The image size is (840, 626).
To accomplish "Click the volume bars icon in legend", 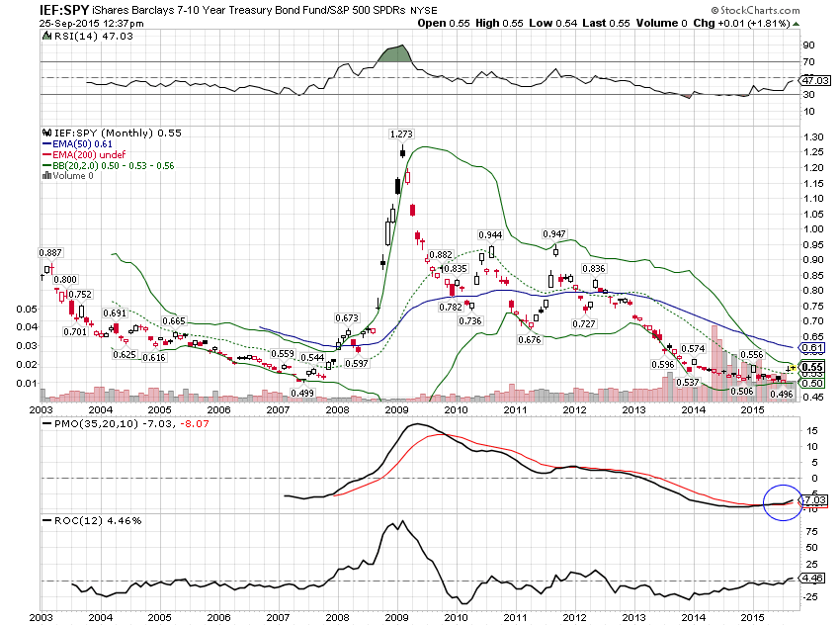I will 47,176.
